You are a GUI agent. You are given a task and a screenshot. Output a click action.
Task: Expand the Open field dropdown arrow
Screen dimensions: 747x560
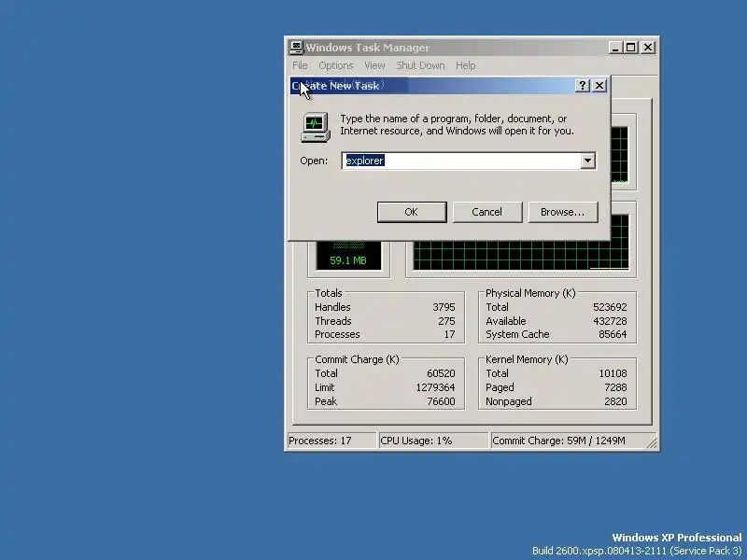pos(588,161)
